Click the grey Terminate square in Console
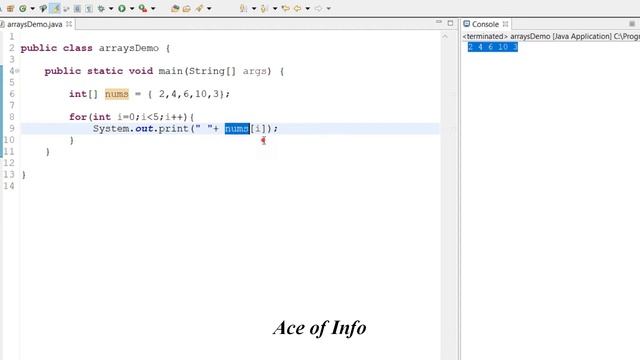The height and width of the screenshot is (360, 640). tap(632, 24)
